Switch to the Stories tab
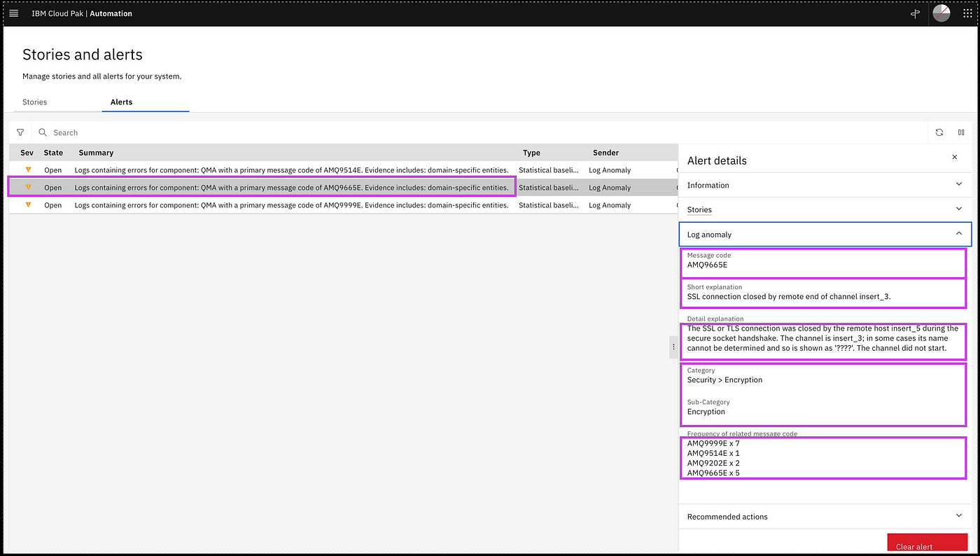Image resolution: width=980 pixels, height=556 pixels. click(x=34, y=102)
